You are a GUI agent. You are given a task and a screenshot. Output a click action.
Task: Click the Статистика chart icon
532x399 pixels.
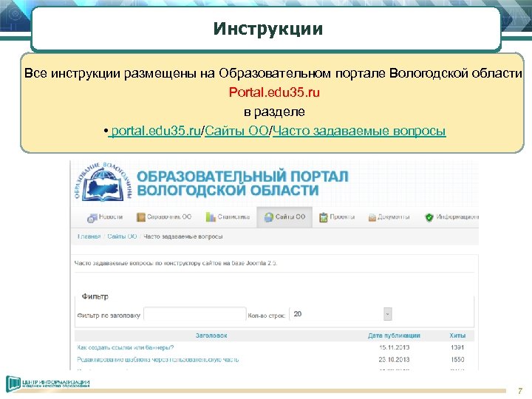click(211, 217)
